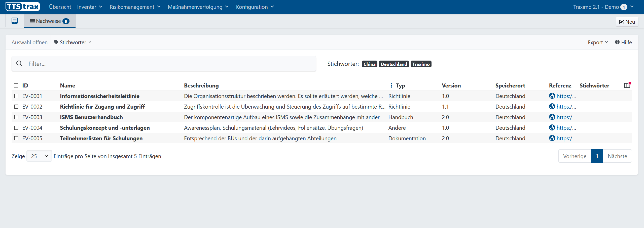This screenshot has height=228, width=644.
Task: Select the EV-0005 row checkbox
Action: tap(17, 138)
